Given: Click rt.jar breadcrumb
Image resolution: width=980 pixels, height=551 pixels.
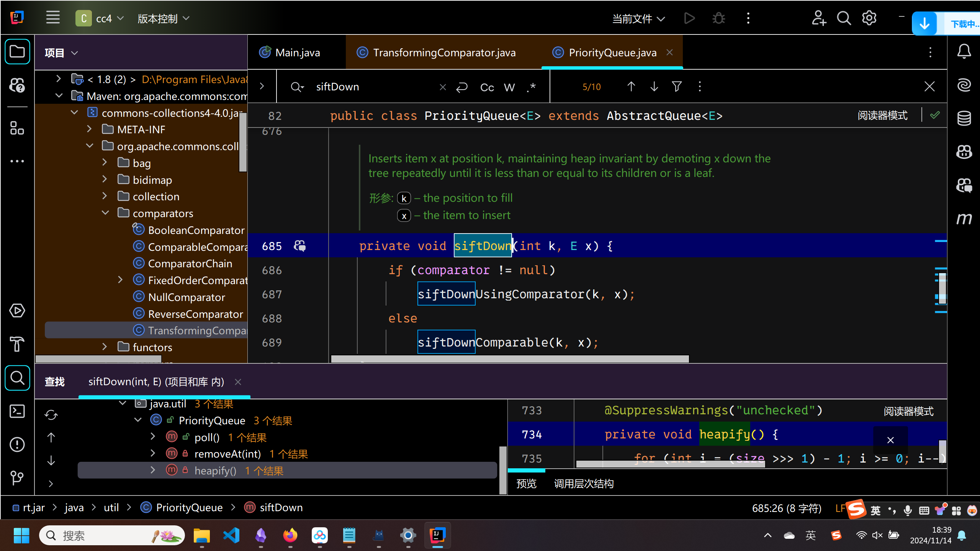Looking at the screenshot, I should tap(29, 508).
